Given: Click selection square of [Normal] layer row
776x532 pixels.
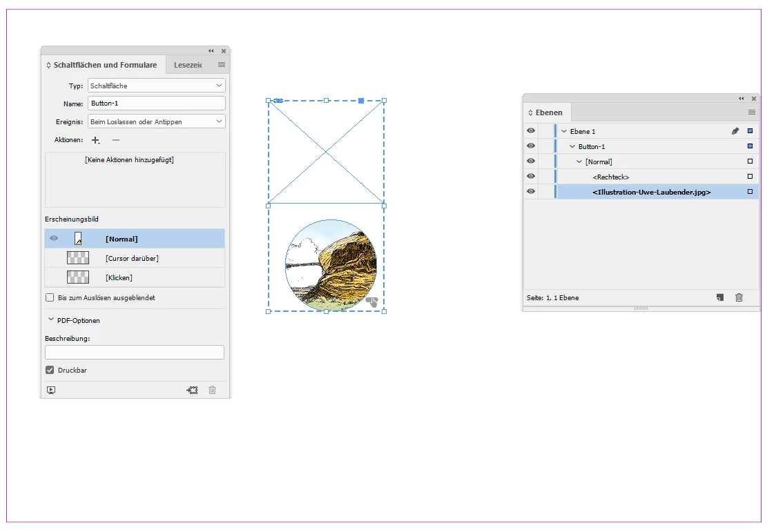Looking at the screenshot, I should [750, 161].
